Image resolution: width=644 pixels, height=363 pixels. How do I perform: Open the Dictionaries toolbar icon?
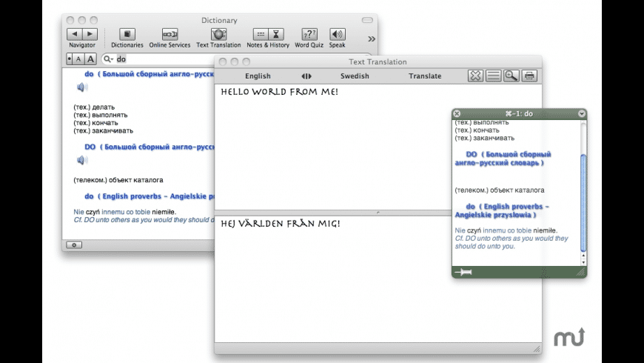(127, 34)
